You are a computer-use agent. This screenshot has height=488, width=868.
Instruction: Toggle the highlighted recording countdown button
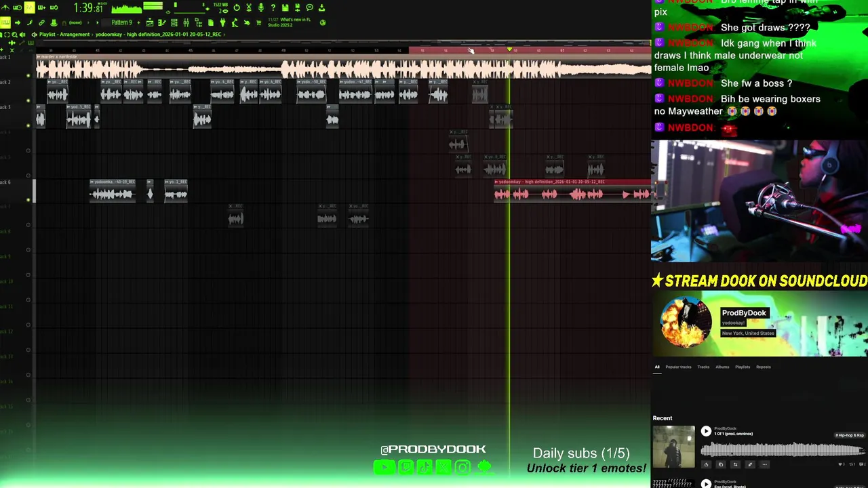point(29,7)
